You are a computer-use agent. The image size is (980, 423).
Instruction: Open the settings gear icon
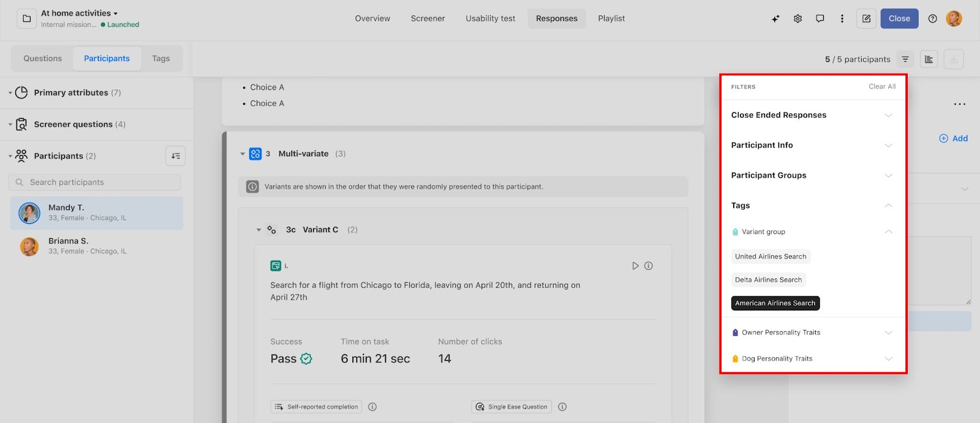click(x=797, y=18)
